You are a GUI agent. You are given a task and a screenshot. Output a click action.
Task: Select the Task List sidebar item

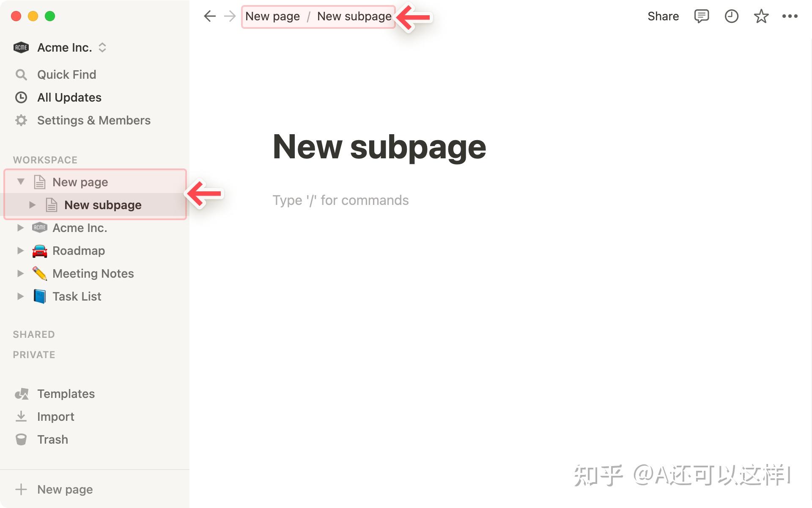pos(77,295)
